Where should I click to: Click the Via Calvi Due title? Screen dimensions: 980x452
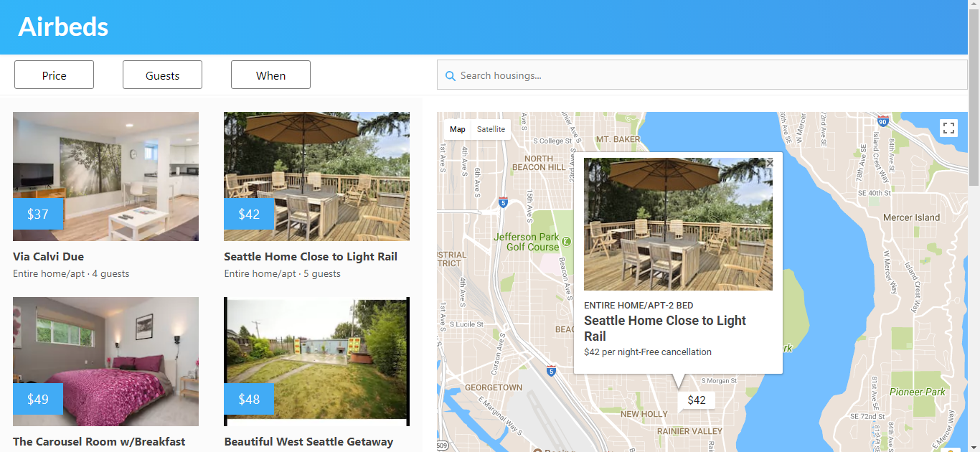click(48, 256)
